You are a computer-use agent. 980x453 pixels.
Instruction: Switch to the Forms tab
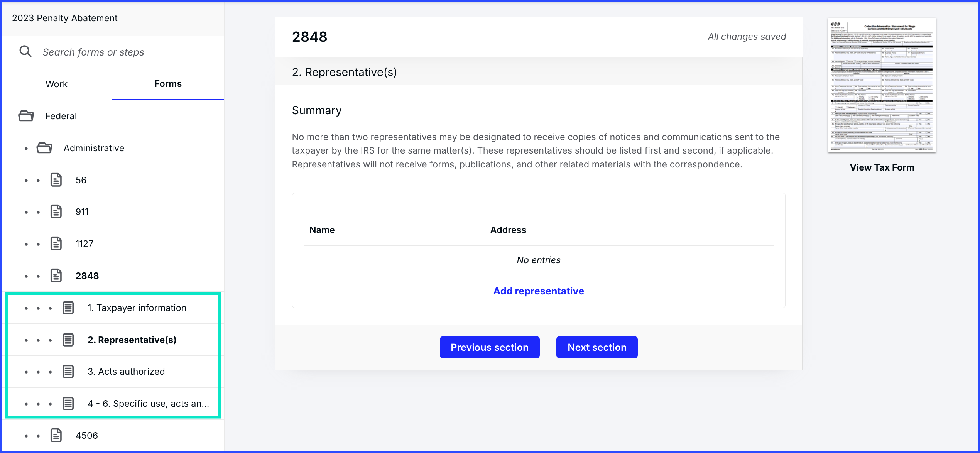tap(168, 84)
